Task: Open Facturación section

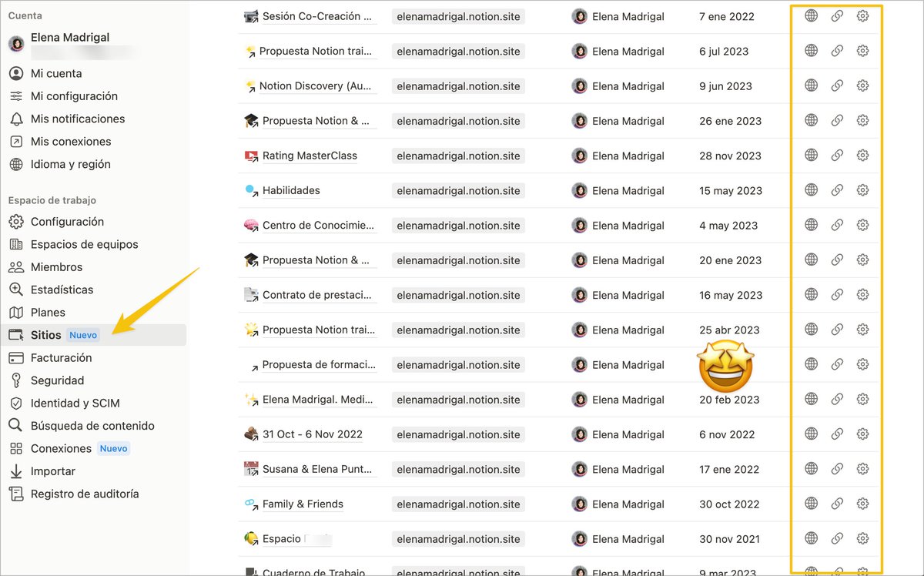Action: pos(61,358)
